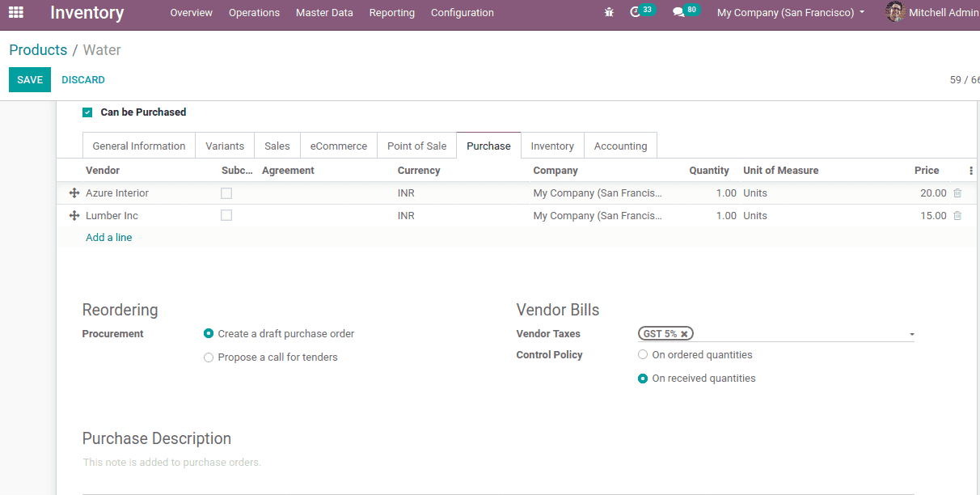The width and height of the screenshot is (980, 495).
Task: Delete the Lumber Inc vendor line
Action: 957,216
